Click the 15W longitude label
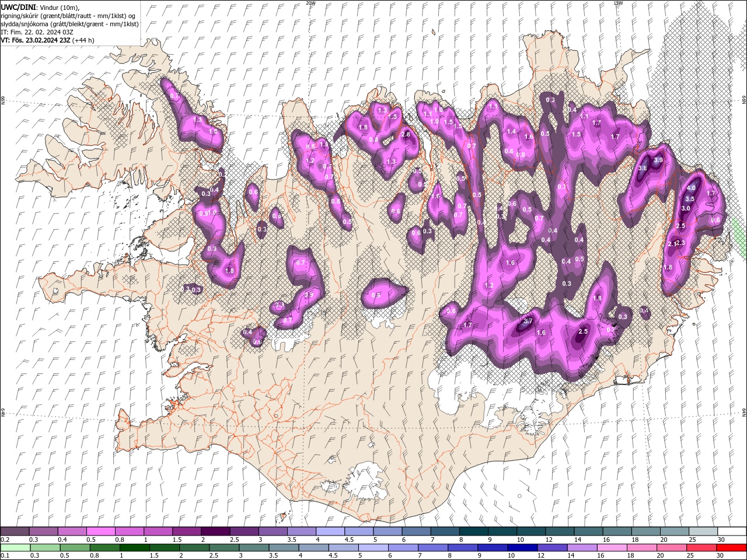Image resolution: width=747 pixels, height=560 pixels. coord(618,3)
